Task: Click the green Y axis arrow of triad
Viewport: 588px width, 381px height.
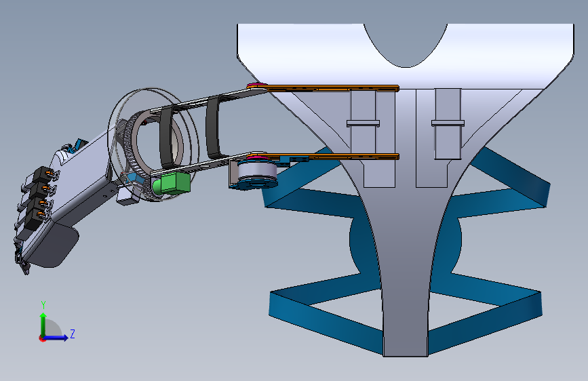Action: [43, 323]
